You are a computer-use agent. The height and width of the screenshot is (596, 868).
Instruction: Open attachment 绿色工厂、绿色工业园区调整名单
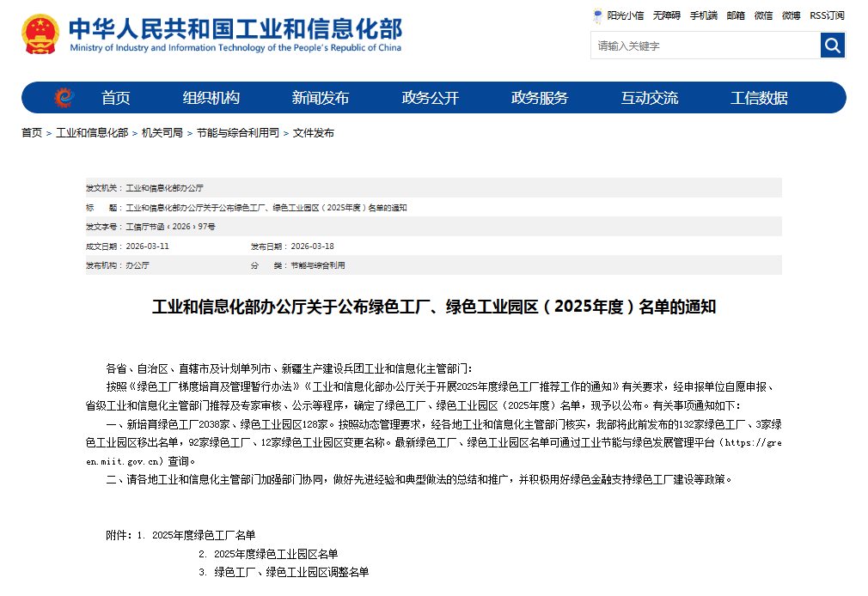pos(291,572)
